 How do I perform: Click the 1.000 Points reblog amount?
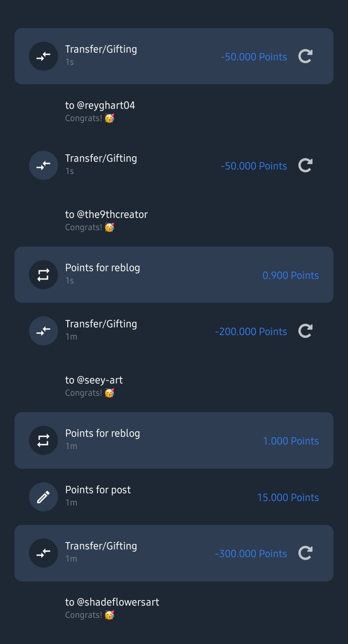(291, 441)
